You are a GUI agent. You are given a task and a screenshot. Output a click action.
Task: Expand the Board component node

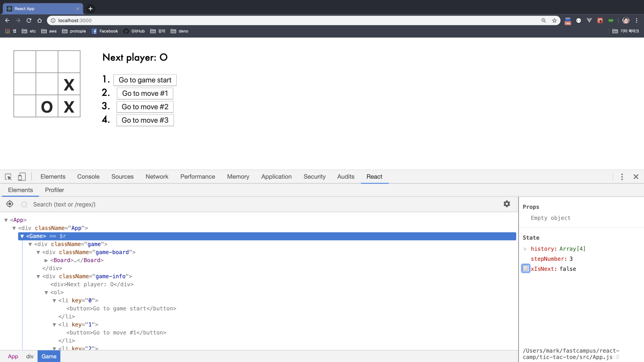coord(46,260)
